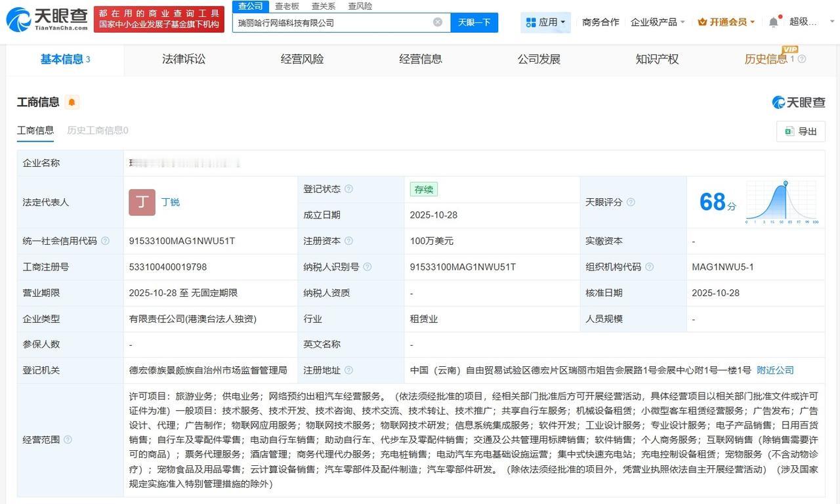Click help icon next to 统一社会信用代码

tap(105, 241)
